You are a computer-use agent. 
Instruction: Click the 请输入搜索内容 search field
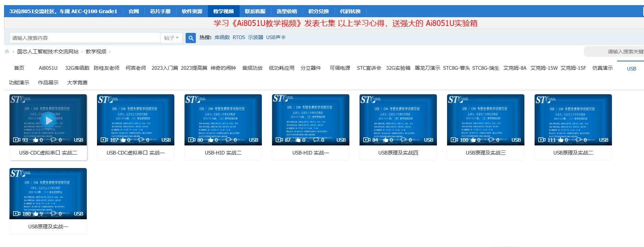point(85,38)
